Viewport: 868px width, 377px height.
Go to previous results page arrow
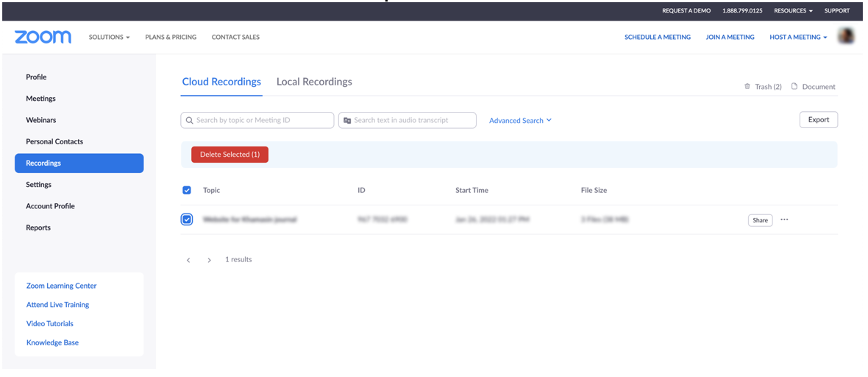[188, 260]
